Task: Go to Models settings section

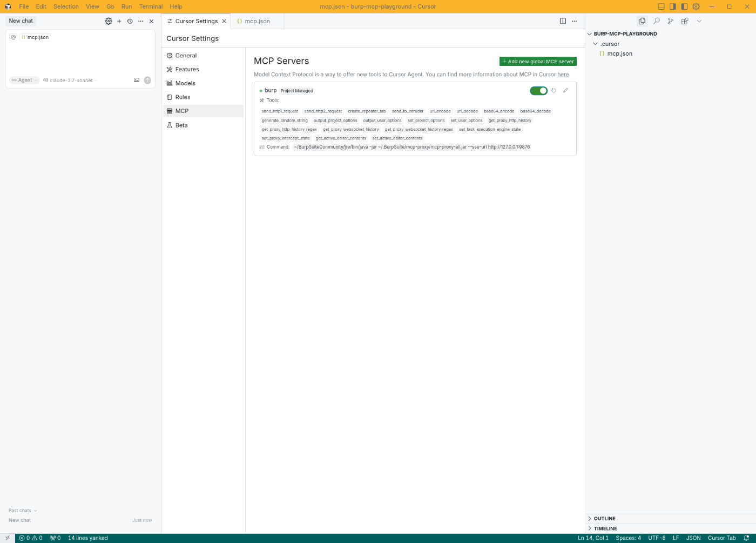Action: click(x=203, y=83)
